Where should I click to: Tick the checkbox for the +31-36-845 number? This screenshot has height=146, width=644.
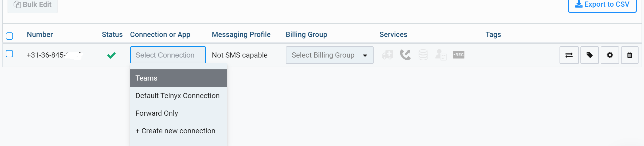(x=9, y=54)
